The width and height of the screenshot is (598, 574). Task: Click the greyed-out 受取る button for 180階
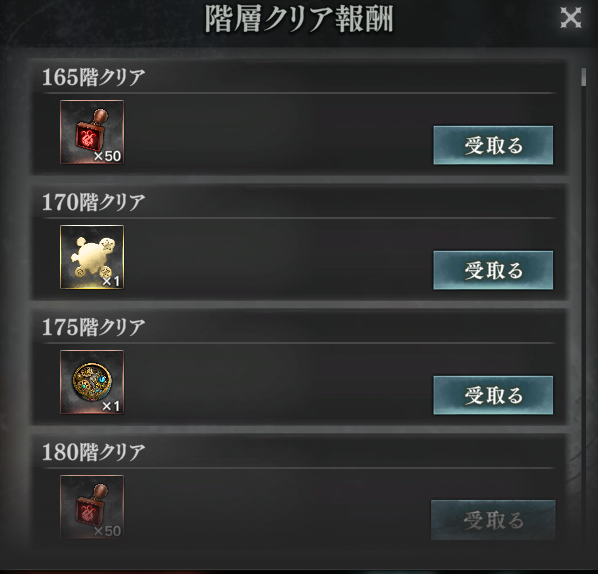[493, 520]
